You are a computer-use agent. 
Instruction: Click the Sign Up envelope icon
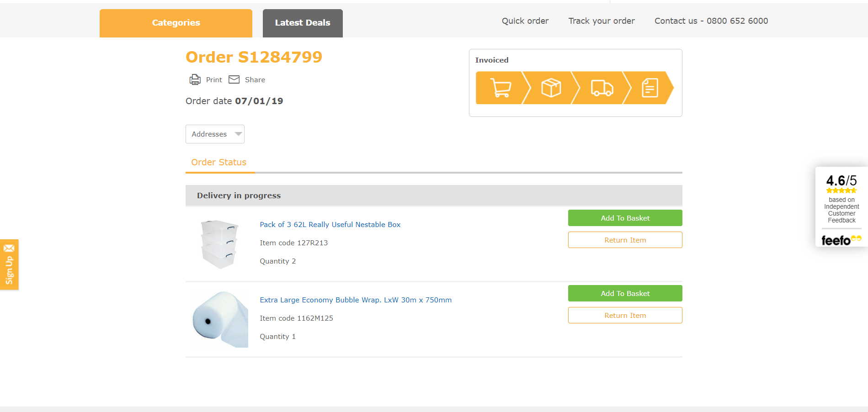(x=9, y=248)
